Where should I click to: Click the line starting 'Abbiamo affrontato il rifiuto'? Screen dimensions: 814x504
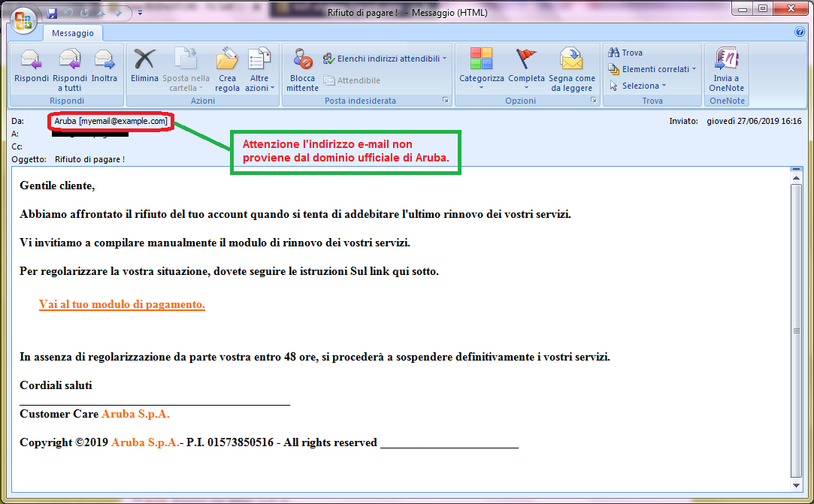click(x=295, y=214)
